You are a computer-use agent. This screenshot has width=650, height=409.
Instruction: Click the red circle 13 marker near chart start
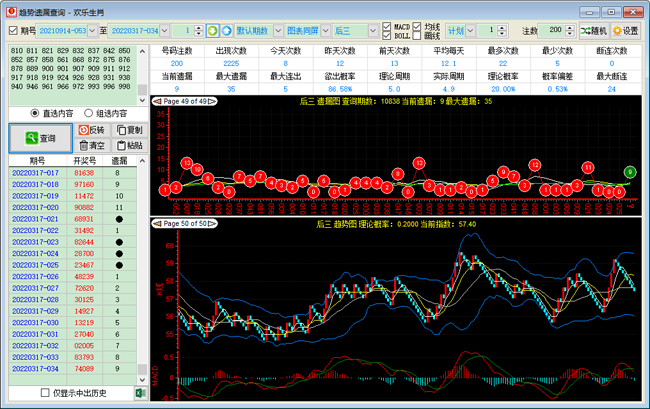pos(187,163)
